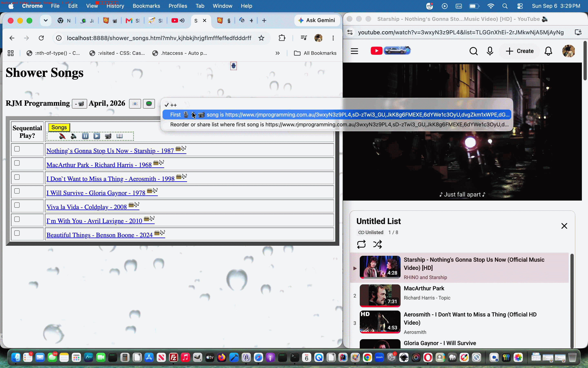Open the ':visited - CSS: Cas...' bookmark
The height and width of the screenshot is (368, 588).
(117, 53)
